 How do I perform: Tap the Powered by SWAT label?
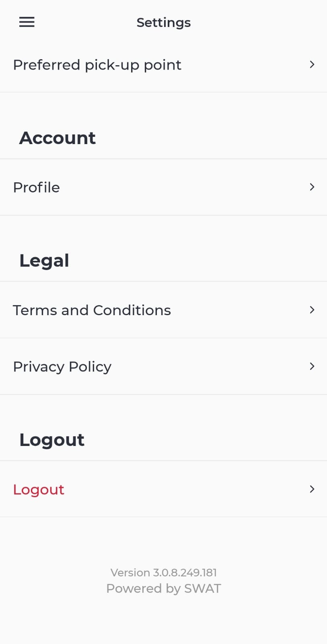tap(163, 588)
